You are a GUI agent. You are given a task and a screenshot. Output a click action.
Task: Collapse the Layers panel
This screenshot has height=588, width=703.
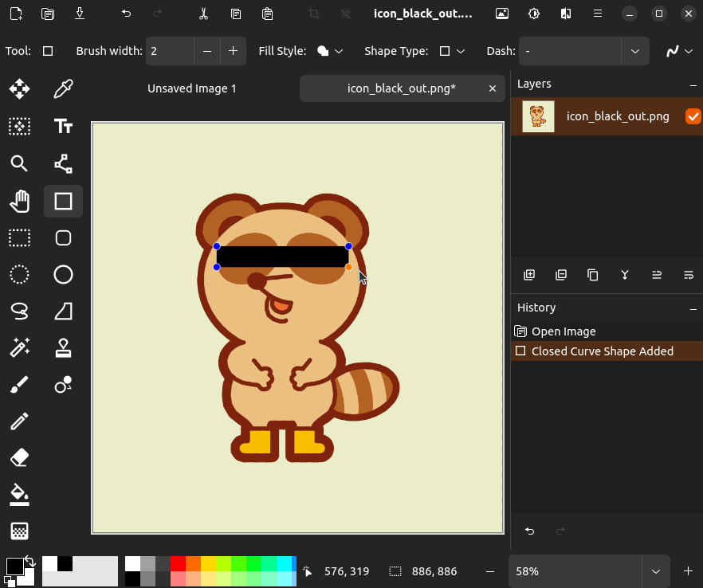click(x=693, y=84)
